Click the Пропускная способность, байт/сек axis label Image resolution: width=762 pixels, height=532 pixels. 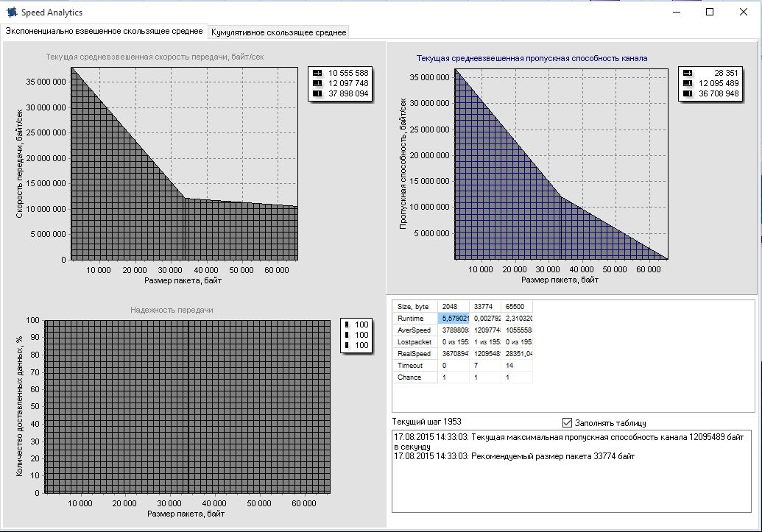403,164
